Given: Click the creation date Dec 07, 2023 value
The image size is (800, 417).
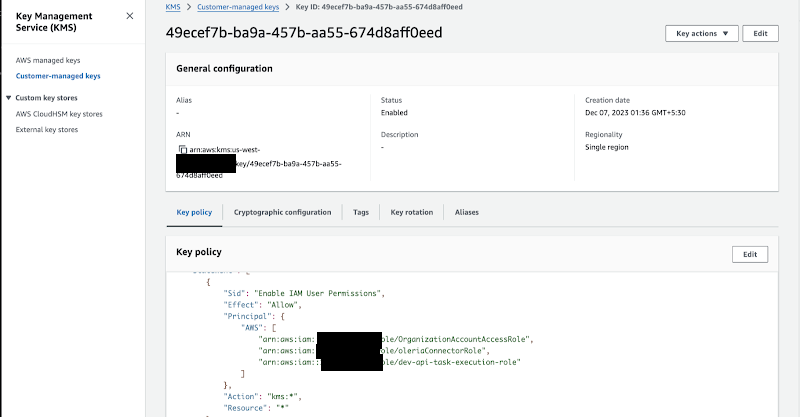Looking at the screenshot, I should [x=635, y=113].
